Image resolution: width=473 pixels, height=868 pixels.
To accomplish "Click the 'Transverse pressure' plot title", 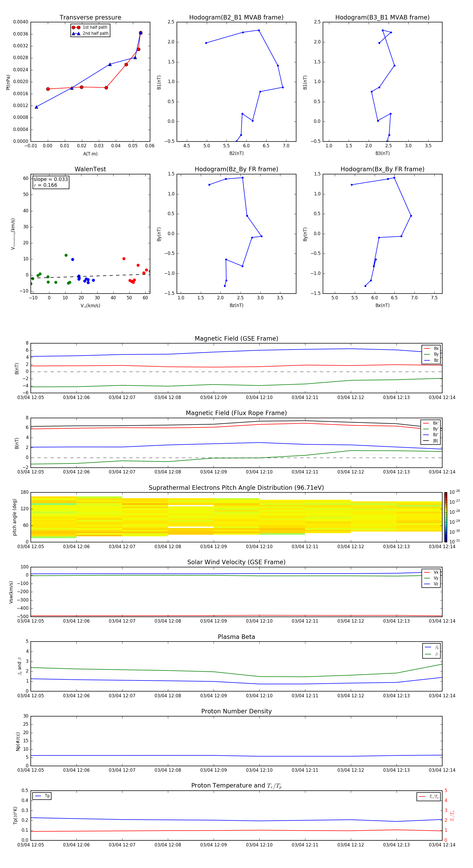I will pyautogui.click(x=90, y=18).
